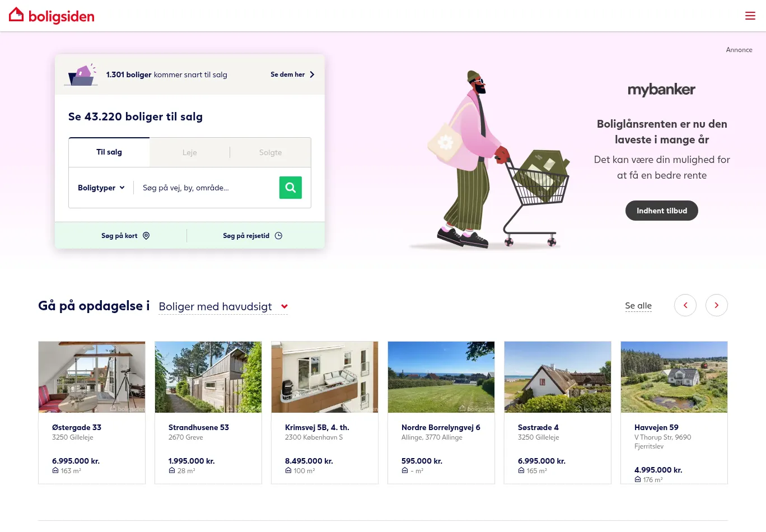Select the Til salg tab
The image size is (766, 532).
click(109, 152)
